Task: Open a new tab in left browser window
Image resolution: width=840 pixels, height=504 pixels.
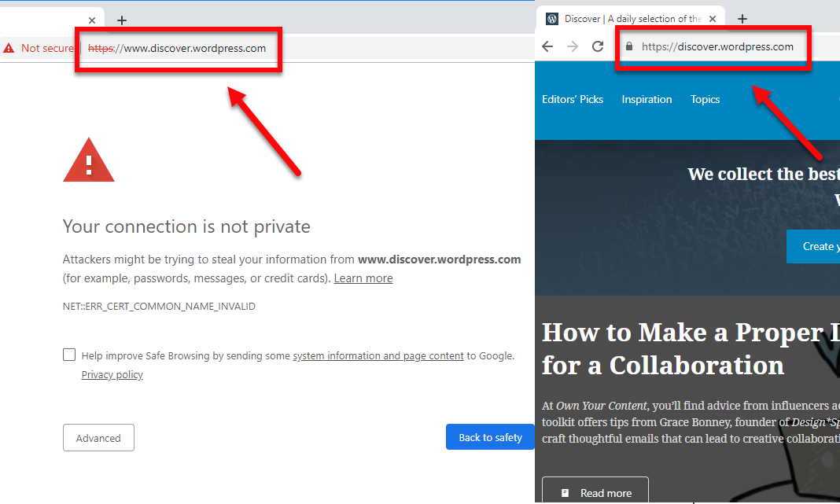Action: pyautogui.click(x=121, y=20)
